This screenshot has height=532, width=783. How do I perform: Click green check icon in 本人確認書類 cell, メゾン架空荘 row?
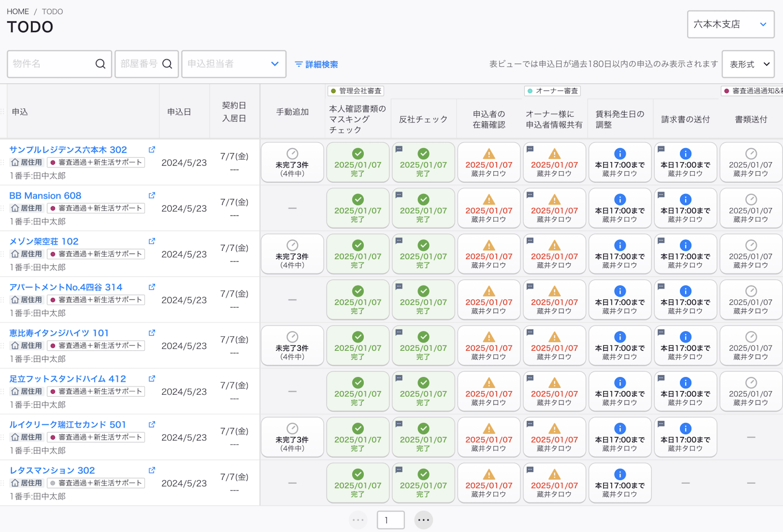[x=358, y=245]
